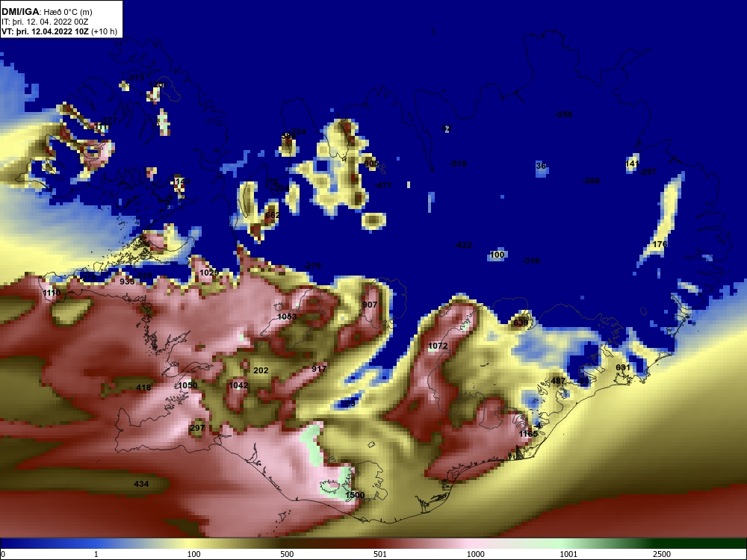Image resolution: width=747 pixels, height=560 pixels.
Task: Click the map value 1165
Action: point(528,434)
